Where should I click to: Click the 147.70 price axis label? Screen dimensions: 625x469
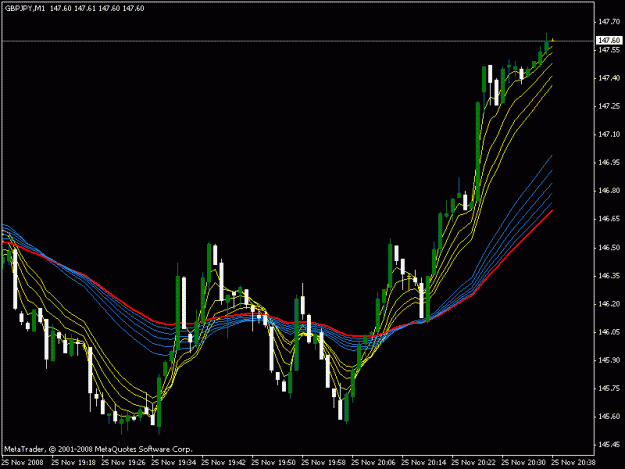[609, 22]
